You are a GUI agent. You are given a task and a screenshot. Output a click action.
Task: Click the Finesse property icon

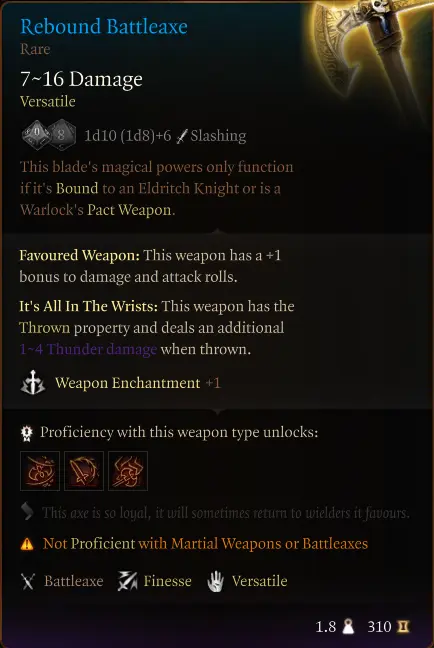pyautogui.click(x=127, y=581)
